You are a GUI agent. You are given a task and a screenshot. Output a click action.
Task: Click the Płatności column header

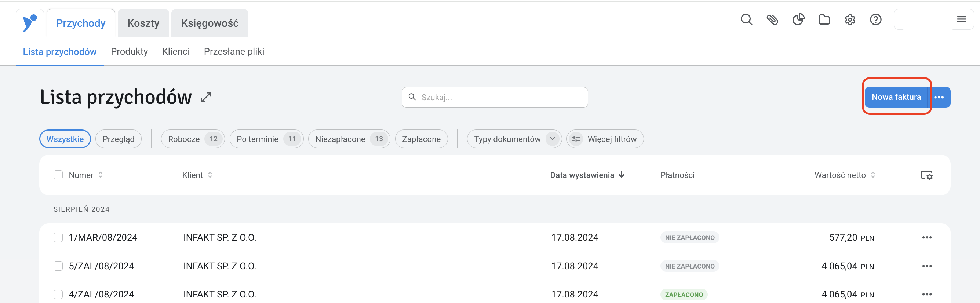pos(677,175)
